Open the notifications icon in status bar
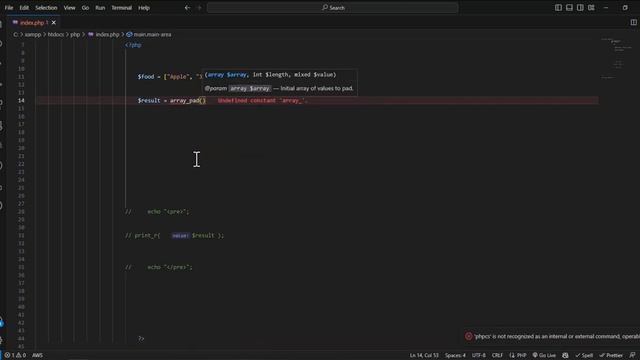The image size is (640, 360). (632, 355)
